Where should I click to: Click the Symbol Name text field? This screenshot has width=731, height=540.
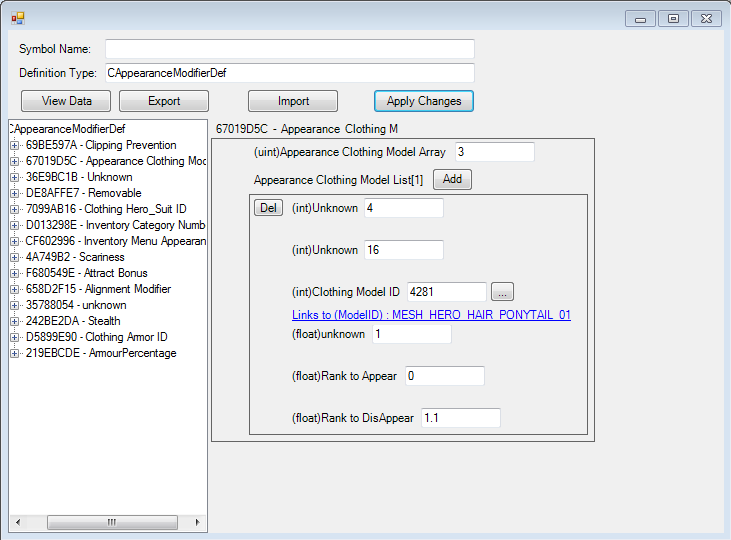[x=289, y=49]
